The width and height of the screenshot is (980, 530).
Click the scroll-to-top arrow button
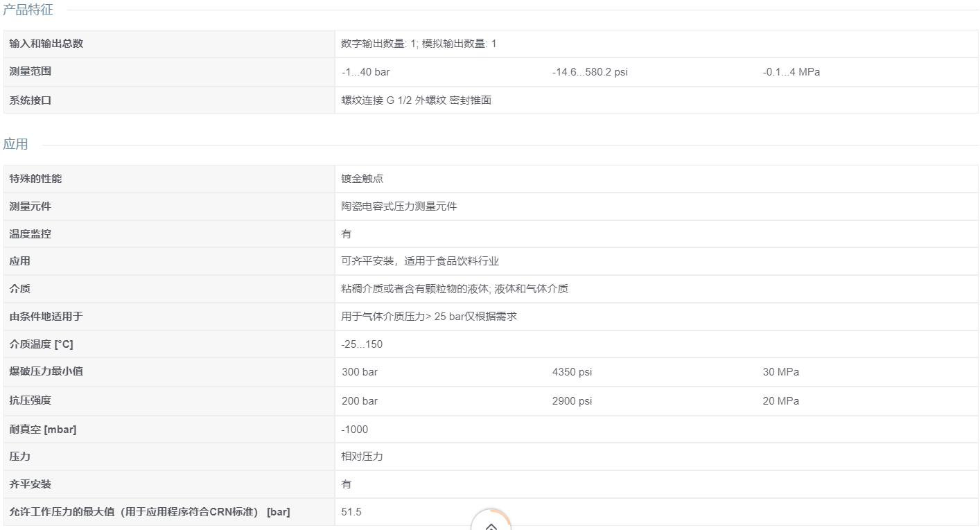(491, 521)
